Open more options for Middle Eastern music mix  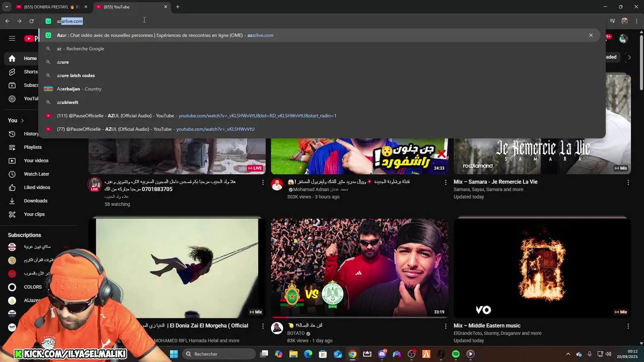pyautogui.click(x=628, y=326)
